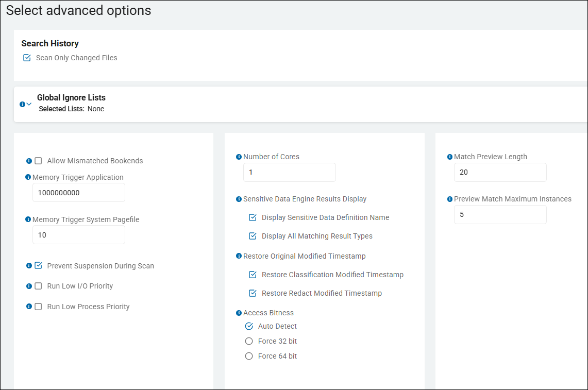This screenshot has width=588, height=390.
Task: Click inside the Number of Cores field
Action: point(289,172)
